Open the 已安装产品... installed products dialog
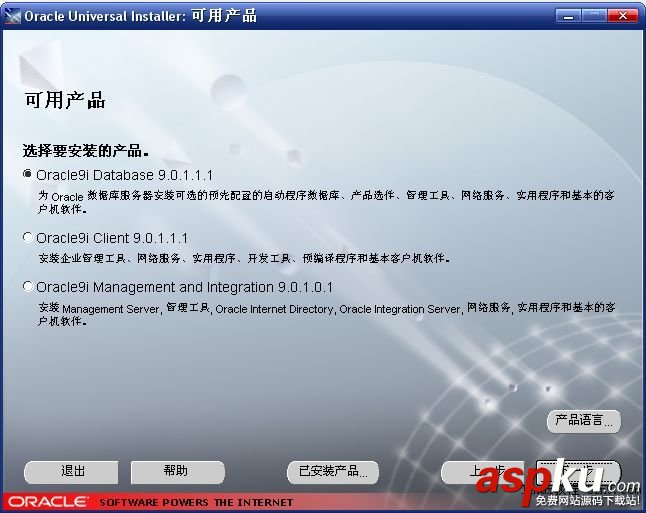This screenshot has width=646, height=513. (333, 472)
